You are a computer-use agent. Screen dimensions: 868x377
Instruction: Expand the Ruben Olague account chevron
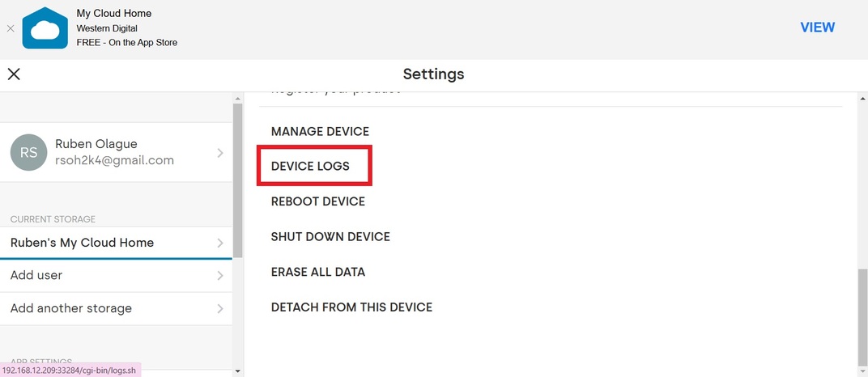[220, 152]
